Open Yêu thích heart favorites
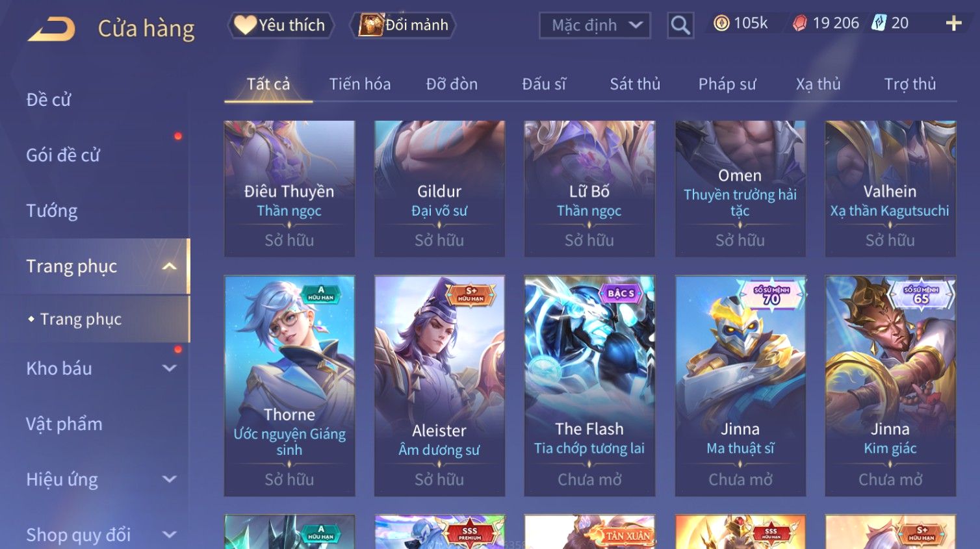 tap(281, 25)
